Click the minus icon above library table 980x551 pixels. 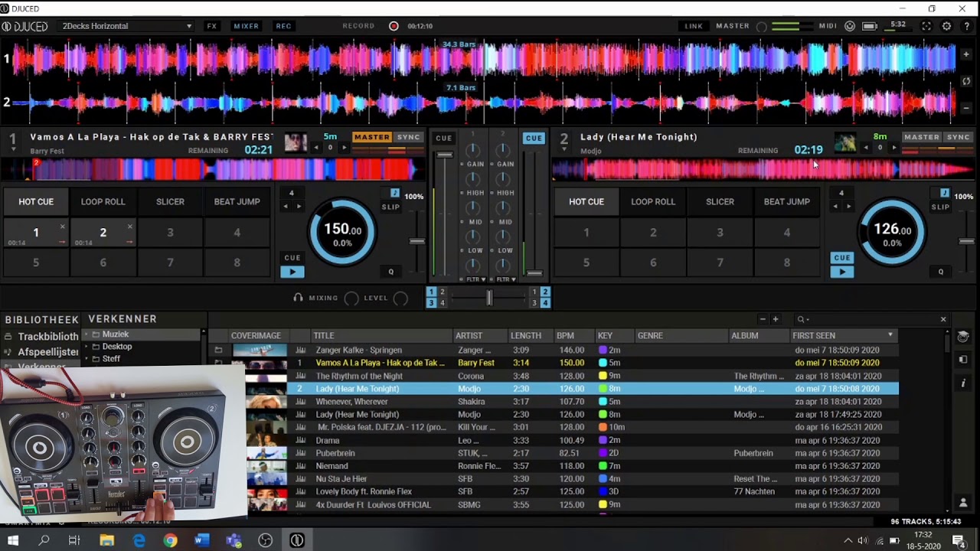pyautogui.click(x=762, y=319)
